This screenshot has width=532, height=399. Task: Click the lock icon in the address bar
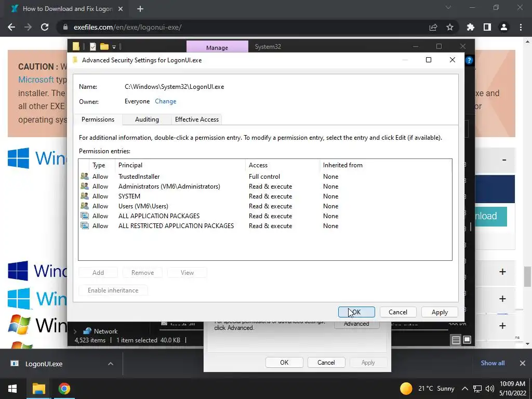tap(65, 27)
